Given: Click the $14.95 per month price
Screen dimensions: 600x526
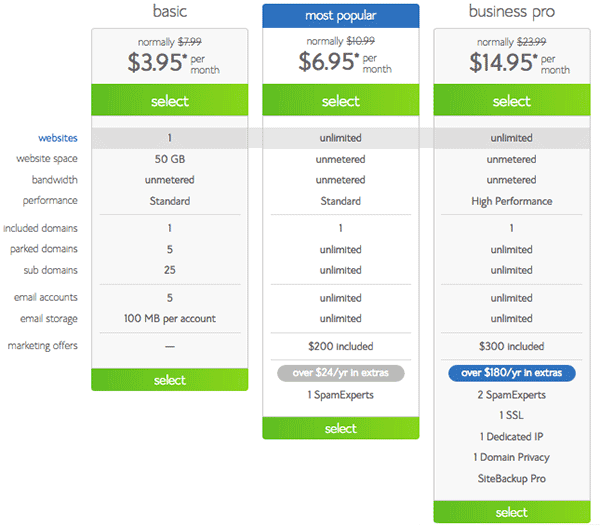Looking at the screenshot, I should coord(519,63).
